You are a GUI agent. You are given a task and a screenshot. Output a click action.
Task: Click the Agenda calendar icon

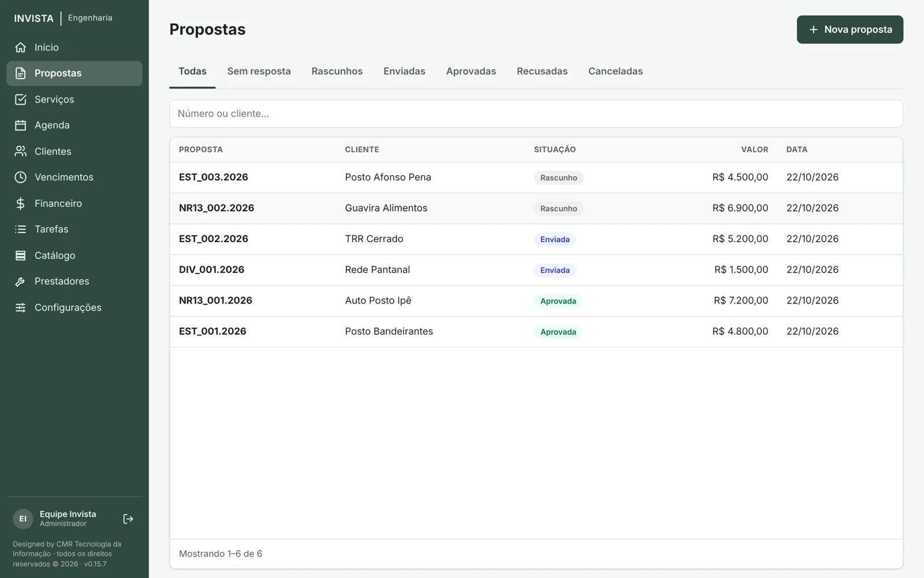pyautogui.click(x=20, y=125)
